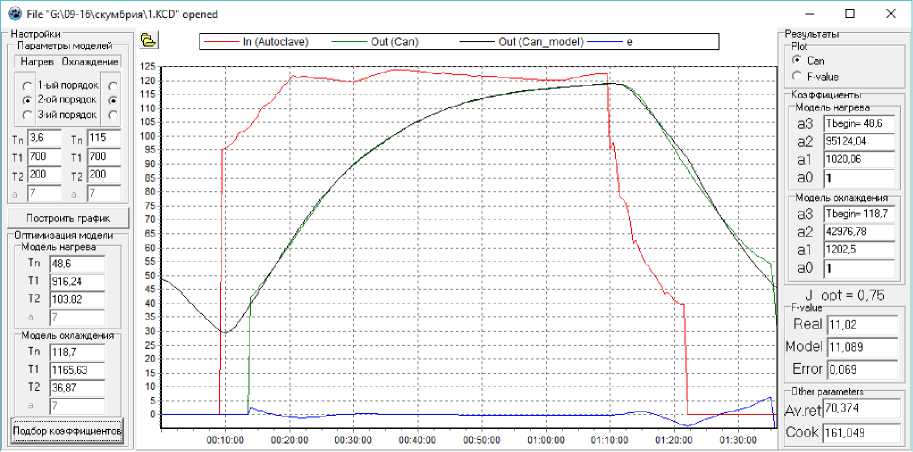Edit heating T2 field in Параметры моделей
The height and width of the screenshot is (452, 913).
(44, 175)
